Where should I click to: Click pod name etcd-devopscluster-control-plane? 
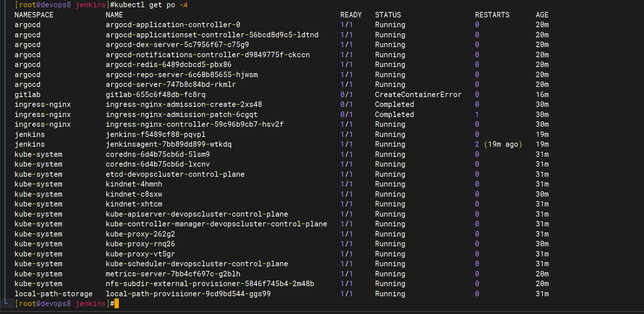(x=175, y=174)
